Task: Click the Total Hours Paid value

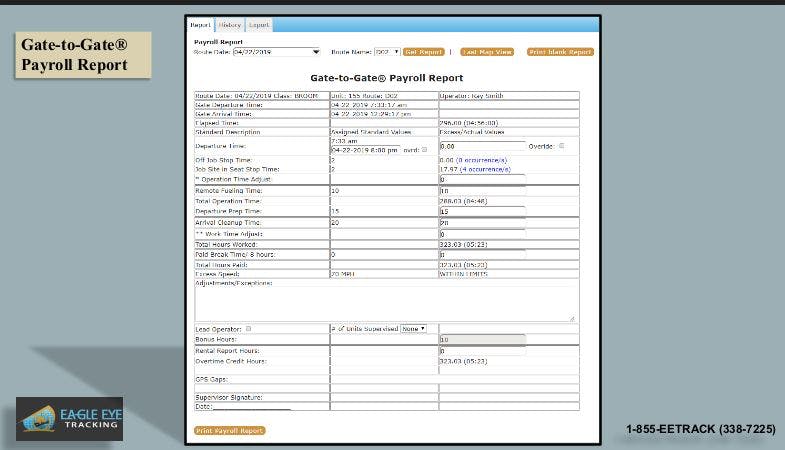Action: 464,265
